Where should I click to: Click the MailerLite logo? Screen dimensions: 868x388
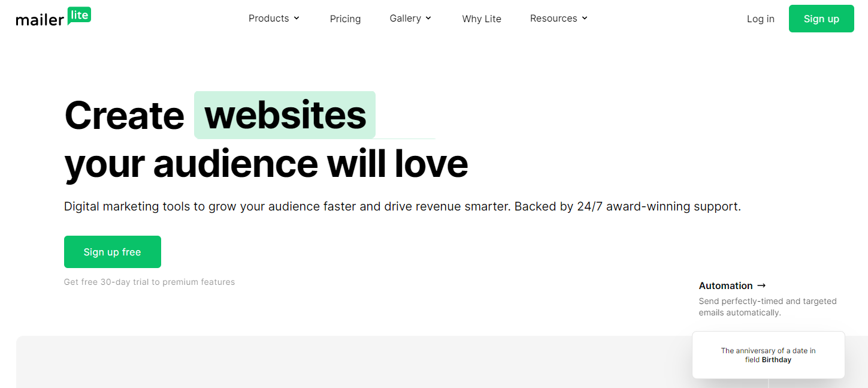pyautogui.click(x=53, y=17)
